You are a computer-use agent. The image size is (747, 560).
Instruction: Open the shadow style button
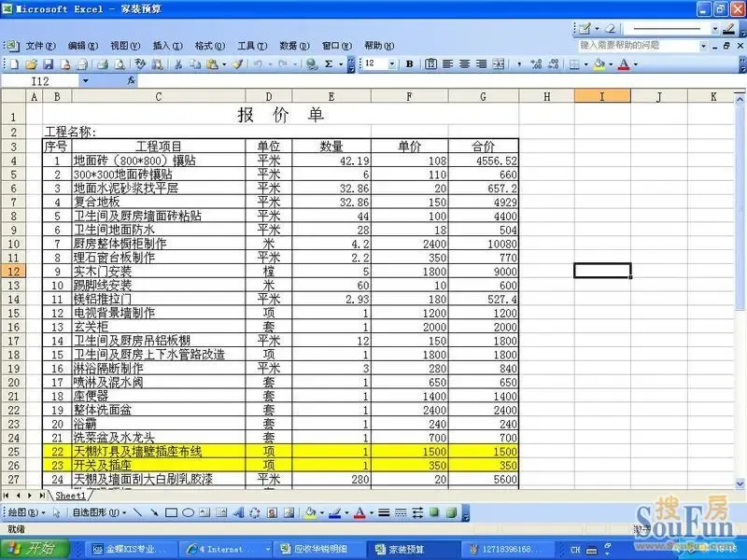(434, 512)
